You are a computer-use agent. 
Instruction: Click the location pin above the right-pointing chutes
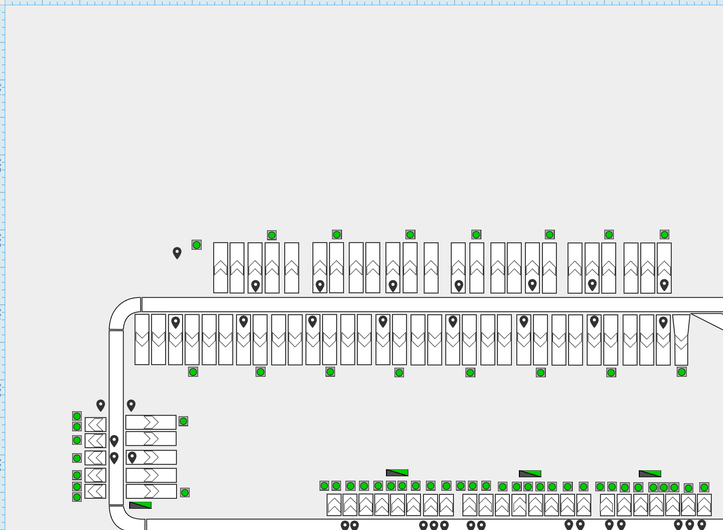131,405
